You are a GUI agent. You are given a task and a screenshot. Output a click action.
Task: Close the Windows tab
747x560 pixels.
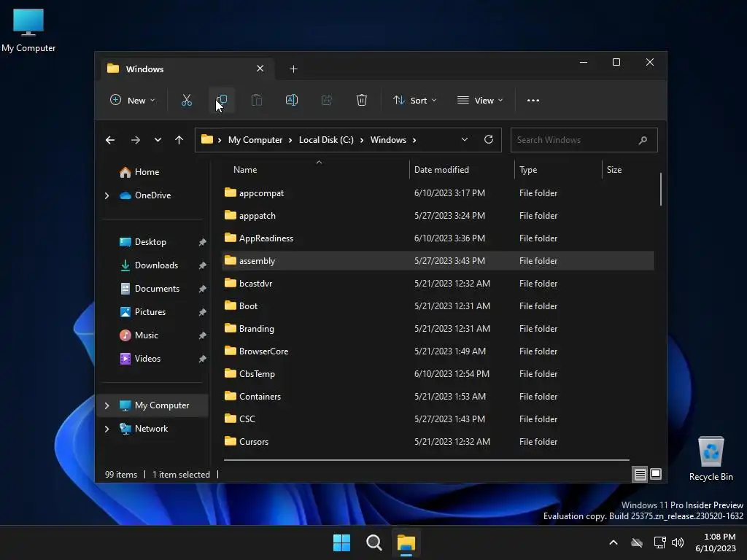(x=260, y=69)
